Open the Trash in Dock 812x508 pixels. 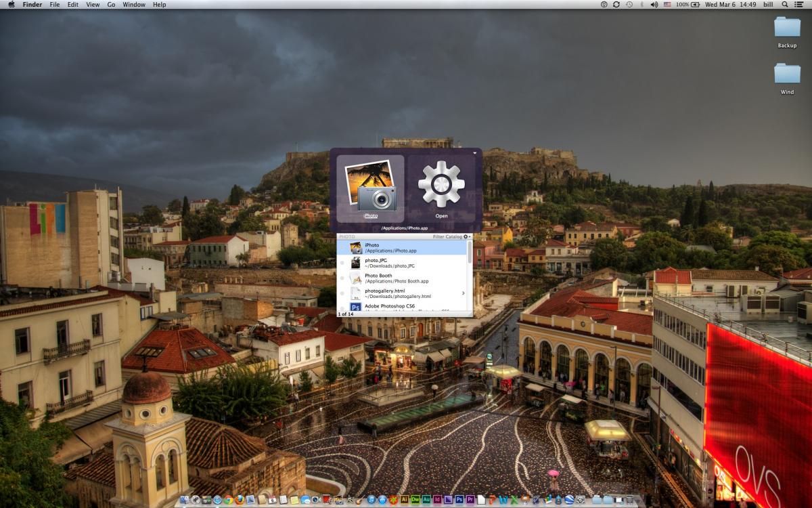click(630, 500)
